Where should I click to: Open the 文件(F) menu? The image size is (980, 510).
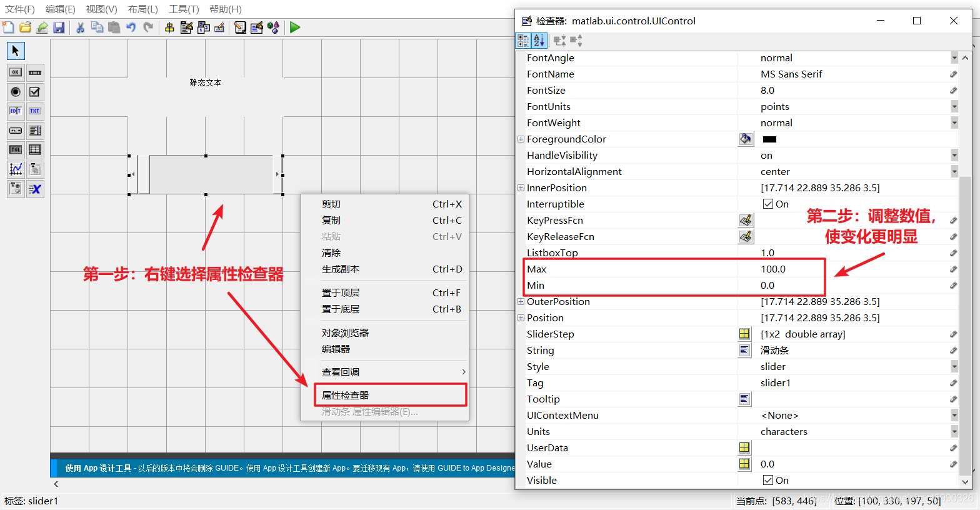(x=20, y=9)
